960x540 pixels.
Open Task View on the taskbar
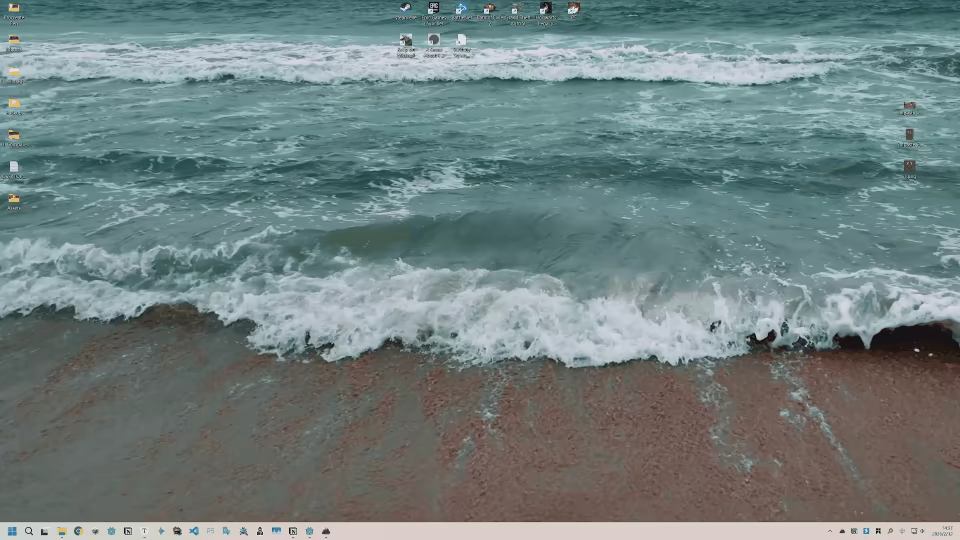[x=45, y=531]
